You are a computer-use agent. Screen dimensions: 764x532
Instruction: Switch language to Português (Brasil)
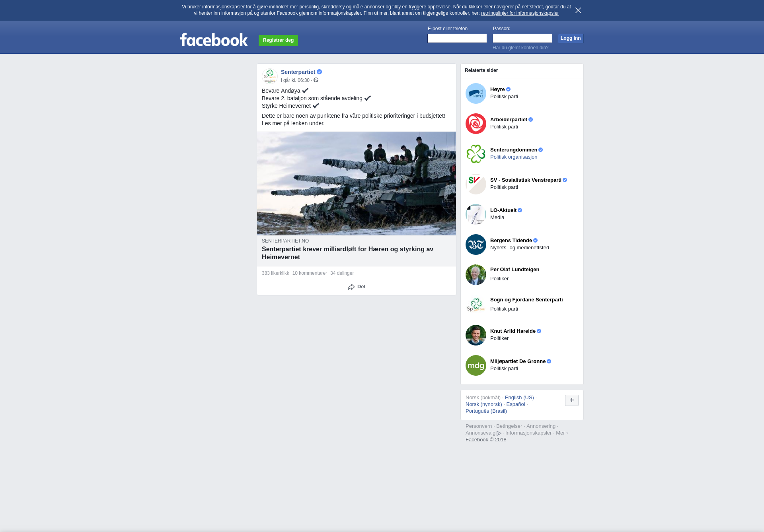[486, 411]
